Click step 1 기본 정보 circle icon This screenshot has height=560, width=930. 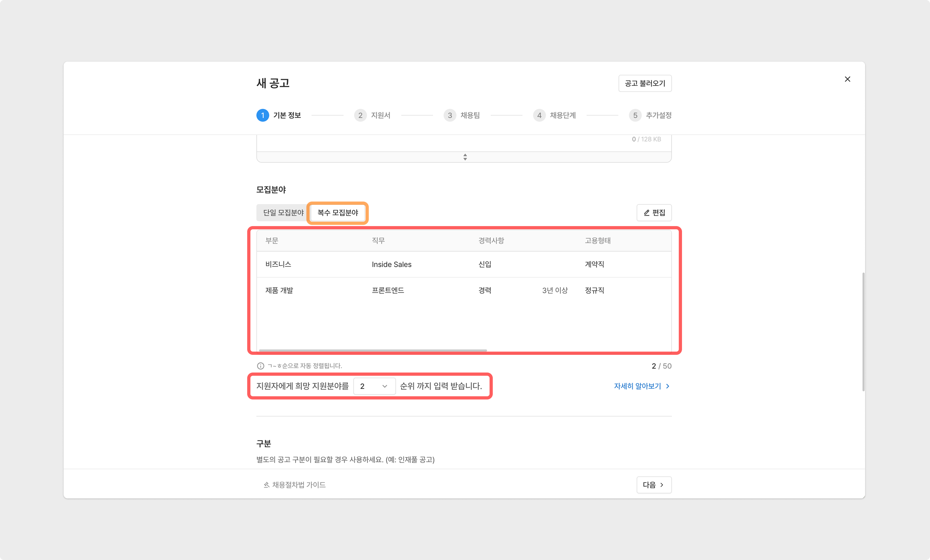pos(263,115)
